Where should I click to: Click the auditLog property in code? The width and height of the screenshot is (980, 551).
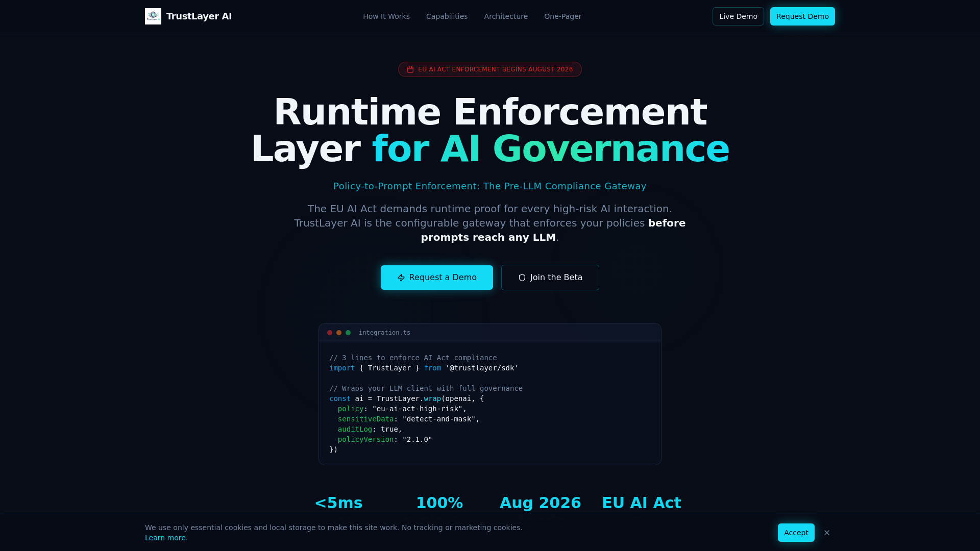tap(355, 429)
